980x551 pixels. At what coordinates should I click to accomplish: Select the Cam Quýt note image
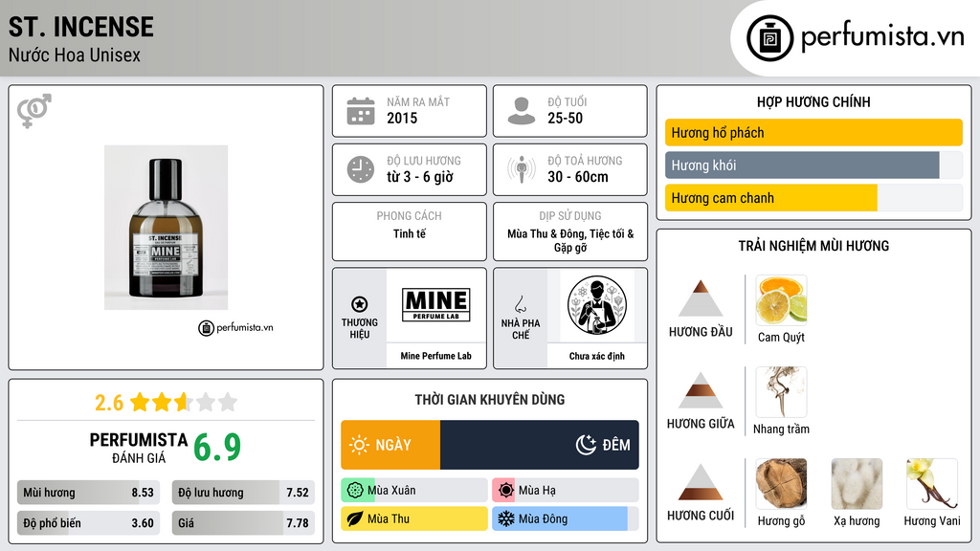(781, 300)
